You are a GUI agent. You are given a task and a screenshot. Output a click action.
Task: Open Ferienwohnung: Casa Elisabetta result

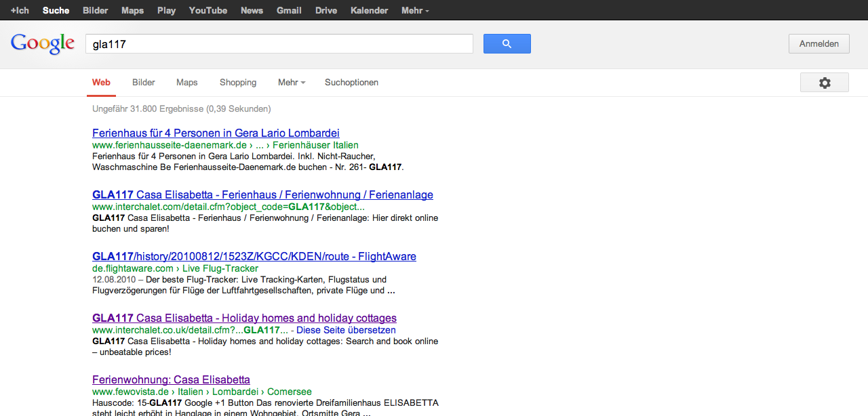[171, 380]
